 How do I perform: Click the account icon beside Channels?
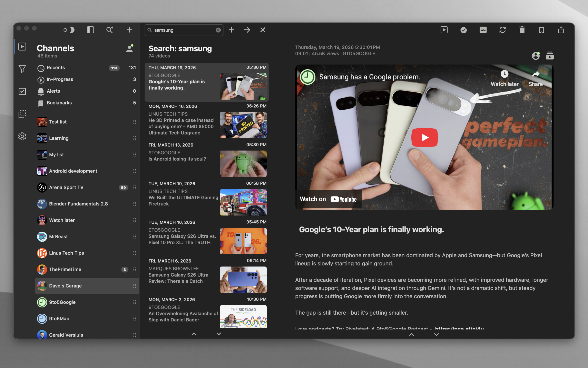tap(130, 48)
